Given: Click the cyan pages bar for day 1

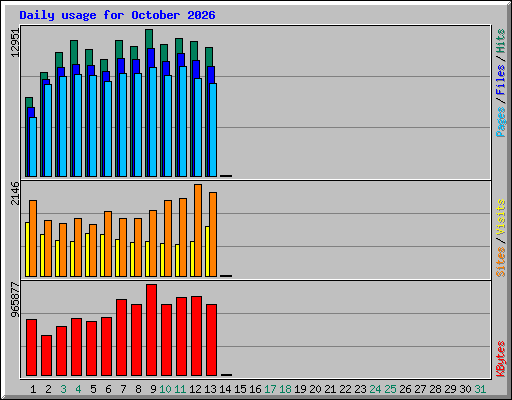Looking at the screenshot, I should [33, 147].
